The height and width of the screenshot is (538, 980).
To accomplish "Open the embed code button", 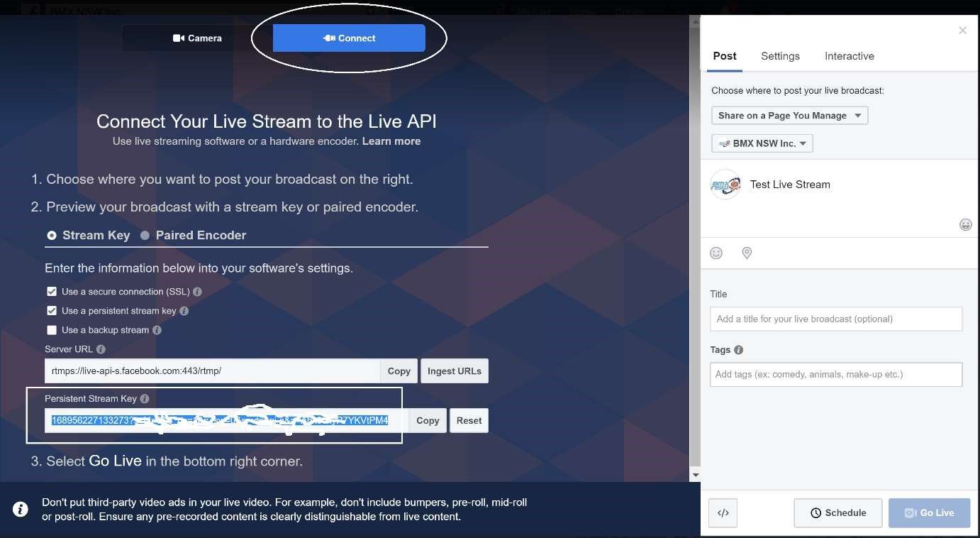I will pyautogui.click(x=723, y=513).
